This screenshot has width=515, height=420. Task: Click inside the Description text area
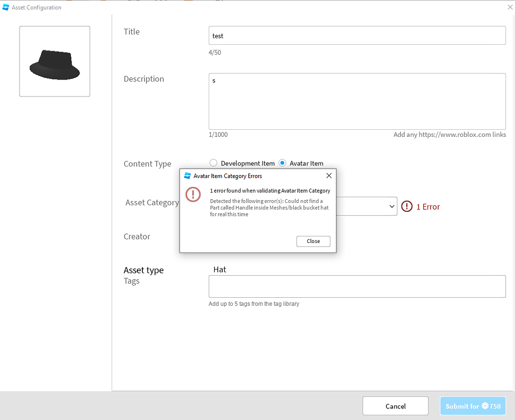(x=357, y=101)
